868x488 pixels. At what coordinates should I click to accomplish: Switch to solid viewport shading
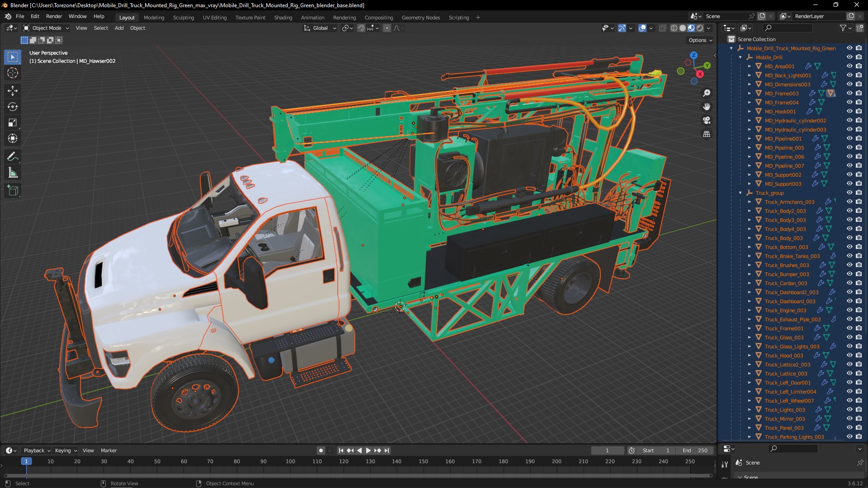tap(683, 28)
